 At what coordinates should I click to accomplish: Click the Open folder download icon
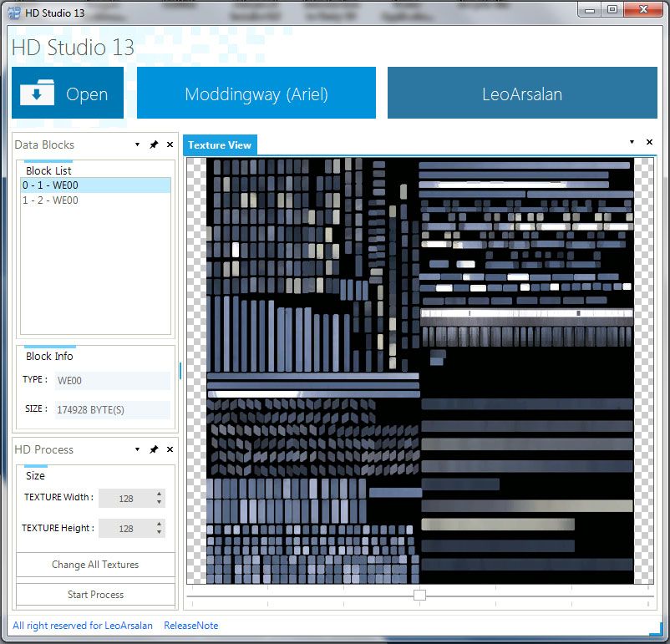37,94
